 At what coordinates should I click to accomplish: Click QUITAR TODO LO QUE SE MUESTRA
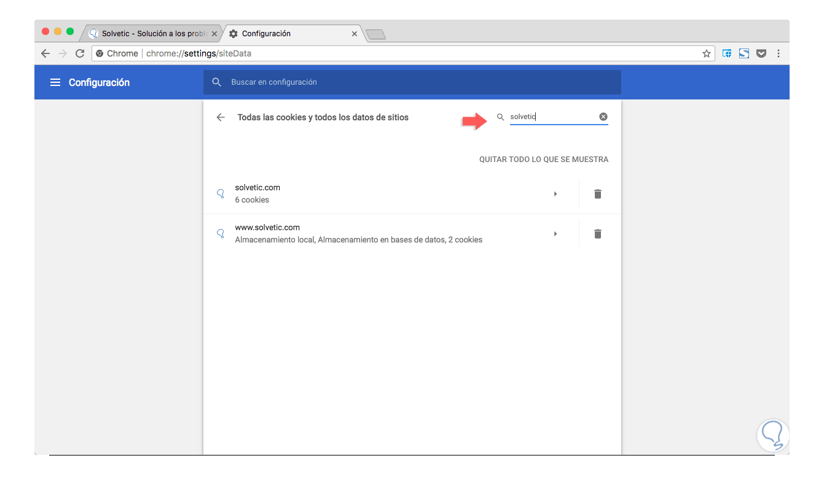pos(544,160)
